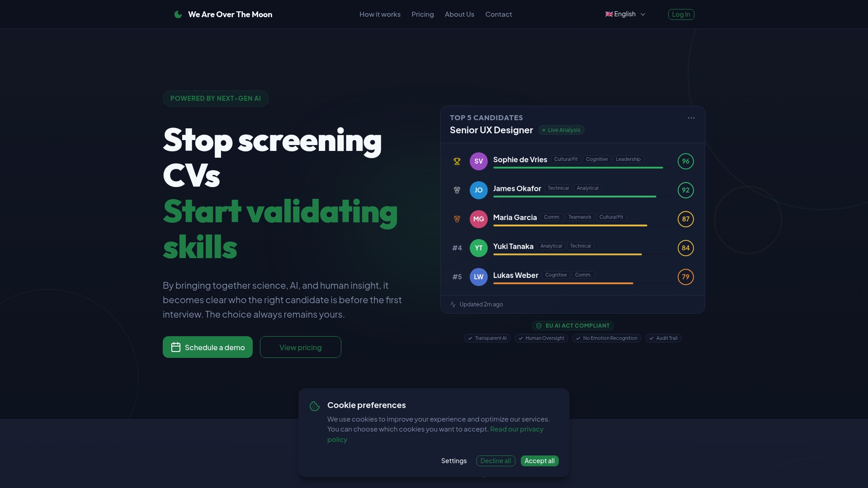This screenshot has width=868, height=488.
Task: Open the Pricing menu item
Action: (422, 14)
